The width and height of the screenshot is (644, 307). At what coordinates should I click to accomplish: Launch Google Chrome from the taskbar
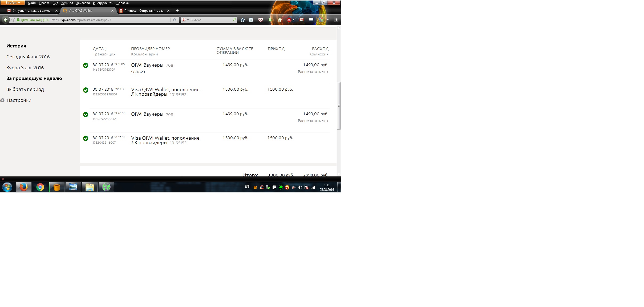pos(40,187)
